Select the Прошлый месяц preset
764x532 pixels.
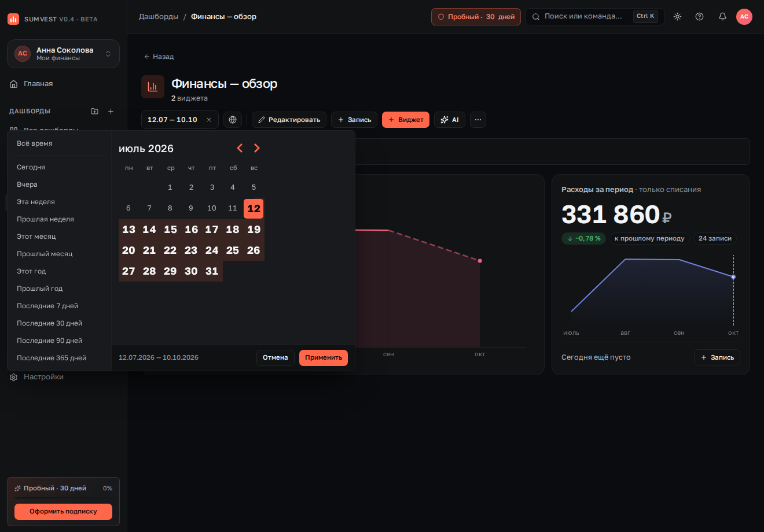pos(60,254)
